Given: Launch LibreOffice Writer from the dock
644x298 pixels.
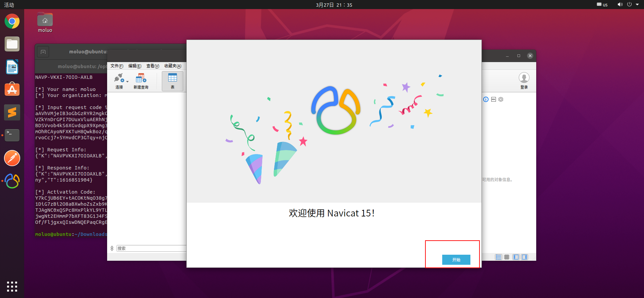Looking at the screenshot, I should pyautogui.click(x=12, y=67).
